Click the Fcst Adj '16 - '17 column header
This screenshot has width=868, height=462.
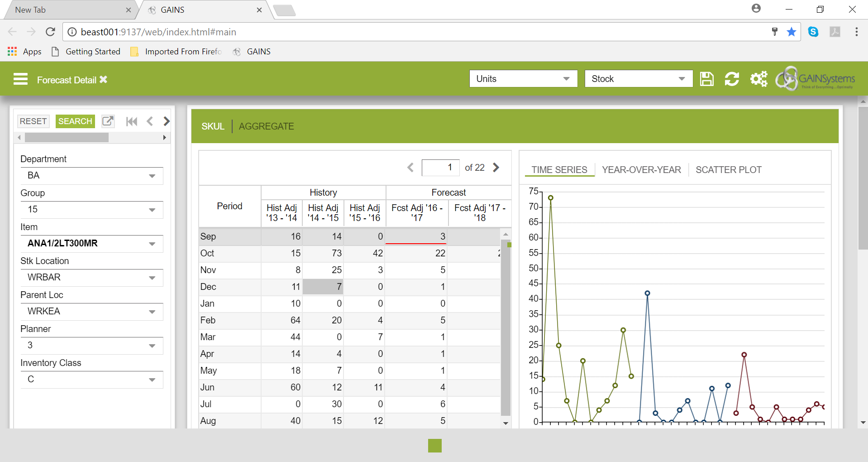coord(417,213)
